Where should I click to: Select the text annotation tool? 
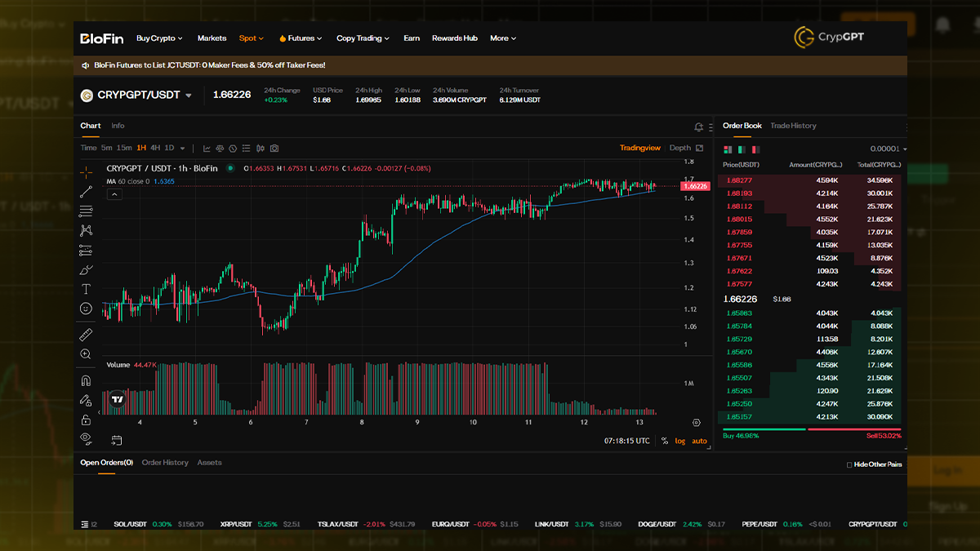(85, 288)
